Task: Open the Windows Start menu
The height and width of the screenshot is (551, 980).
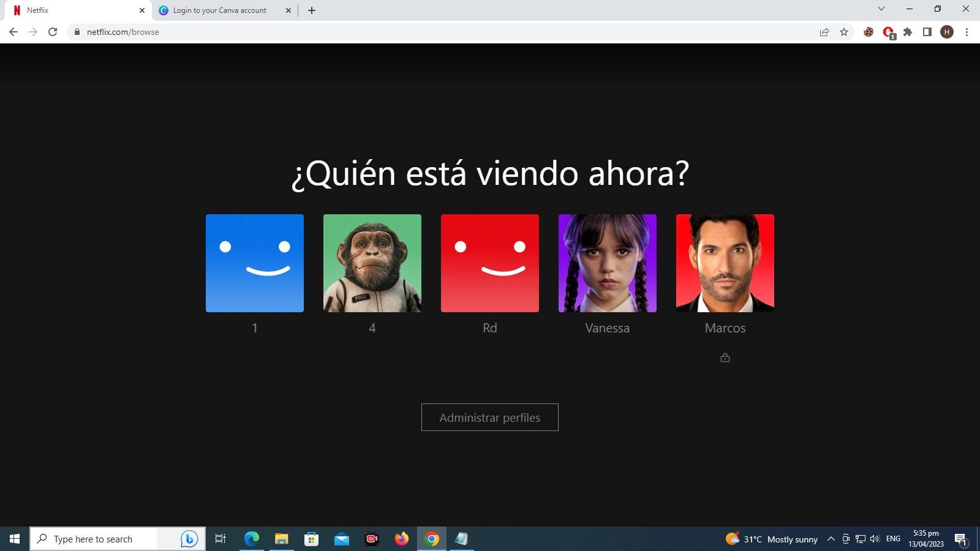Action: pyautogui.click(x=15, y=539)
